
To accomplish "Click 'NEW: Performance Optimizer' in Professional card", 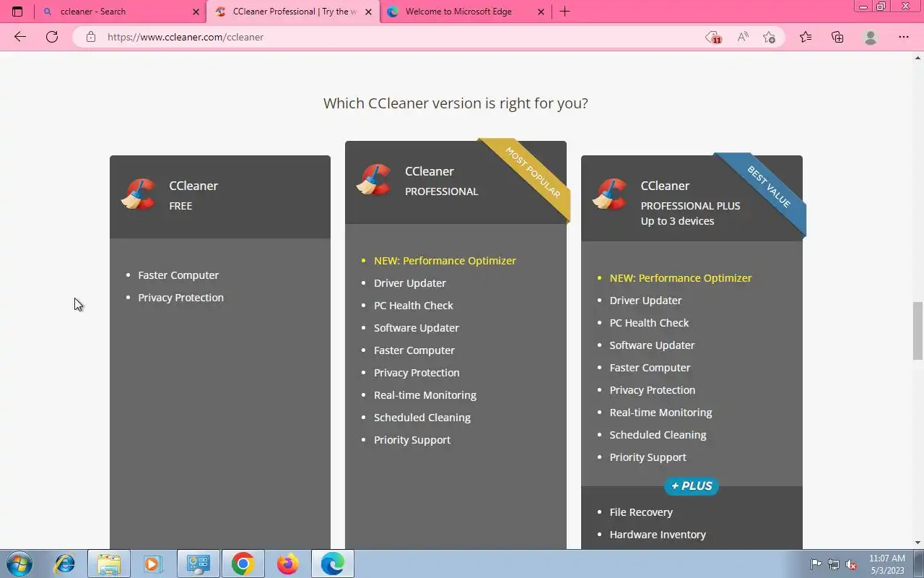I will (x=445, y=261).
